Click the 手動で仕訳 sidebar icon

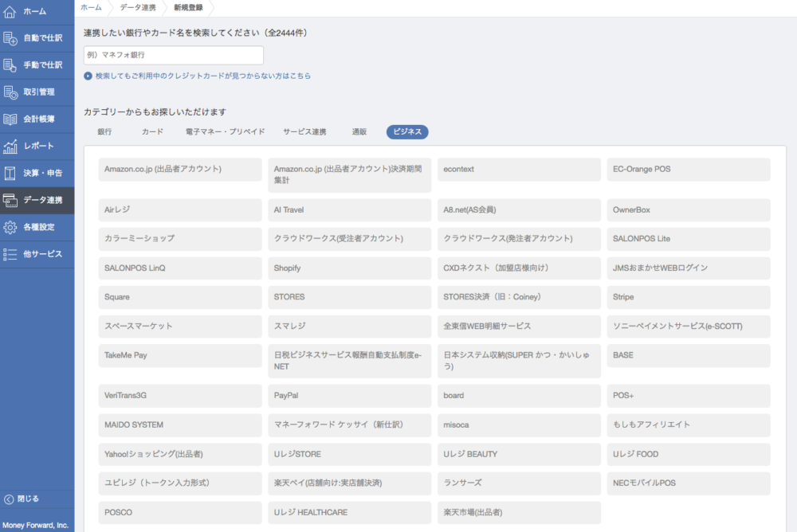pyautogui.click(x=10, y=65)
